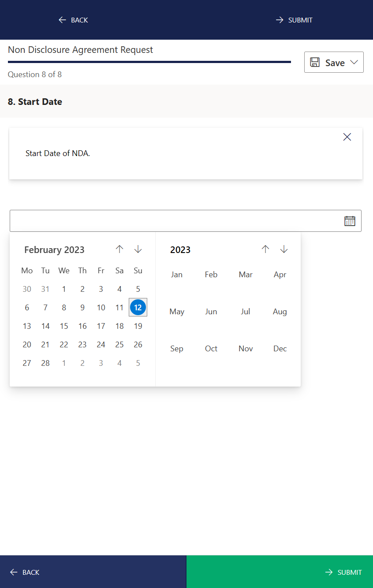Click the Start Date text input field
This screenshot has height=588, width=373.
(176, 221)
